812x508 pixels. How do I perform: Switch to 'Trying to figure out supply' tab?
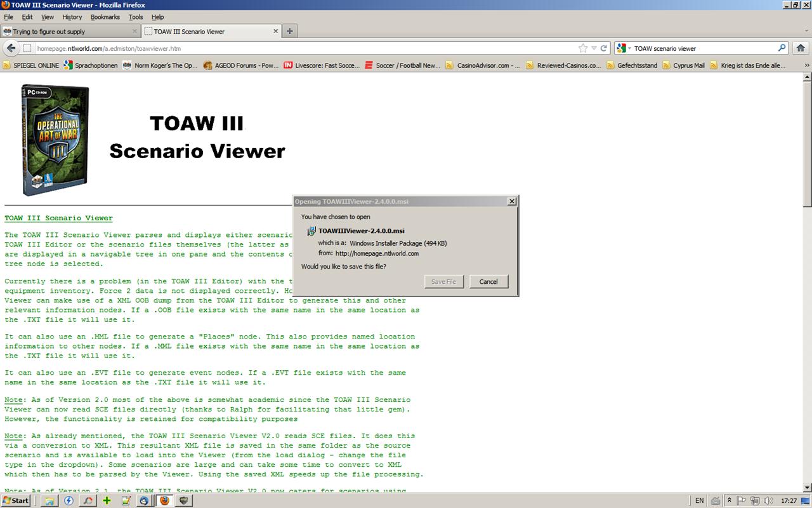point(70,31)
